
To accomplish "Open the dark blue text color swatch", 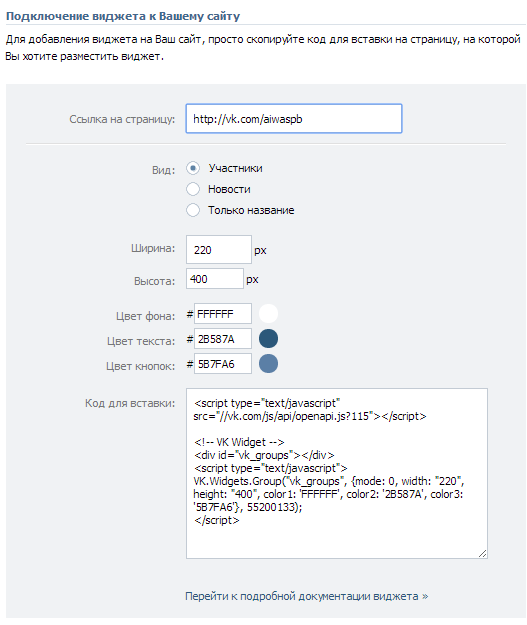I will 268,338.
